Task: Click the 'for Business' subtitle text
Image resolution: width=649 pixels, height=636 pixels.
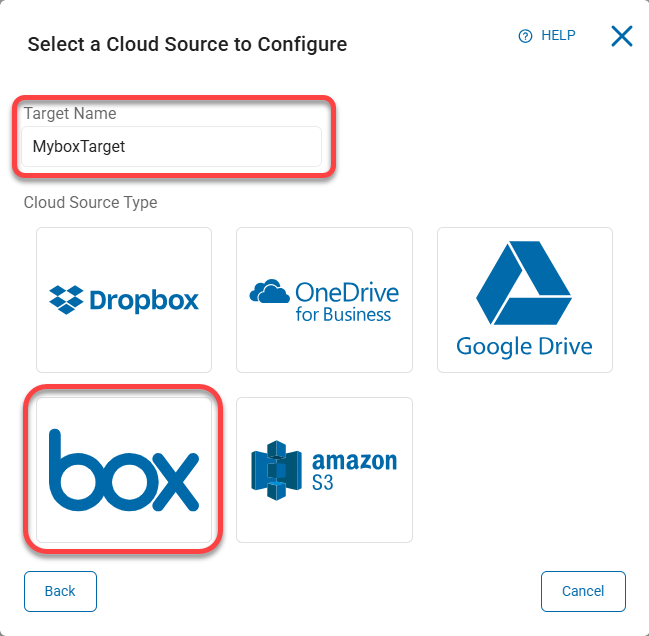Action: pyautogui.click(x=343, y=314)
